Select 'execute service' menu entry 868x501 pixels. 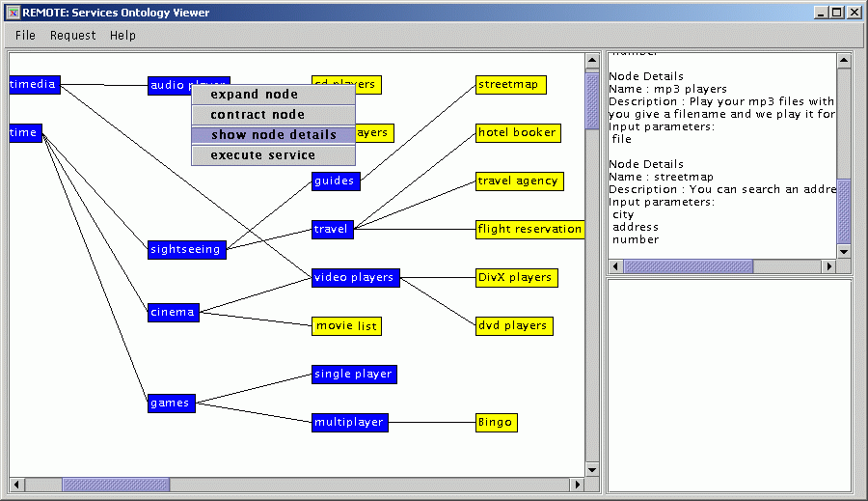pos(274,155)
